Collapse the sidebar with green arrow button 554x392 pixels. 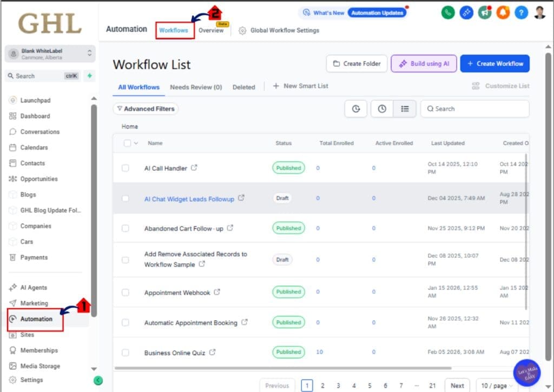point(98,380)
